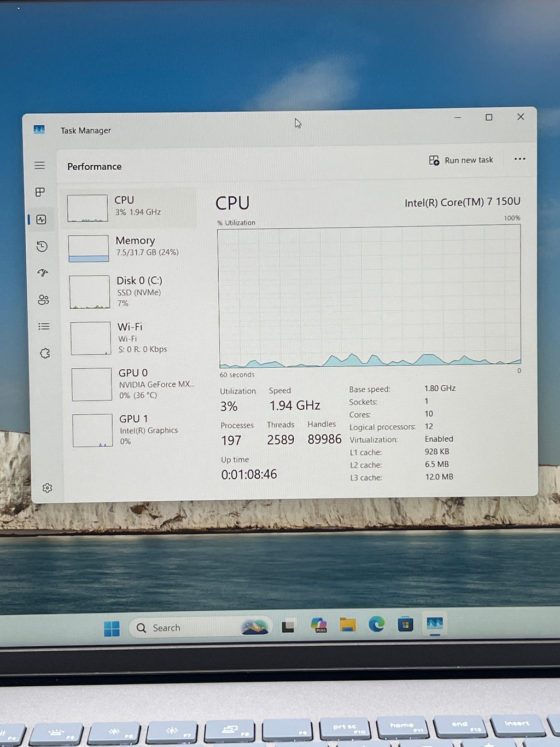Image resolution: width=560 pixels, height=747 pixels.
Task: Open the Users page icon
Action: [x=43, y=299]
